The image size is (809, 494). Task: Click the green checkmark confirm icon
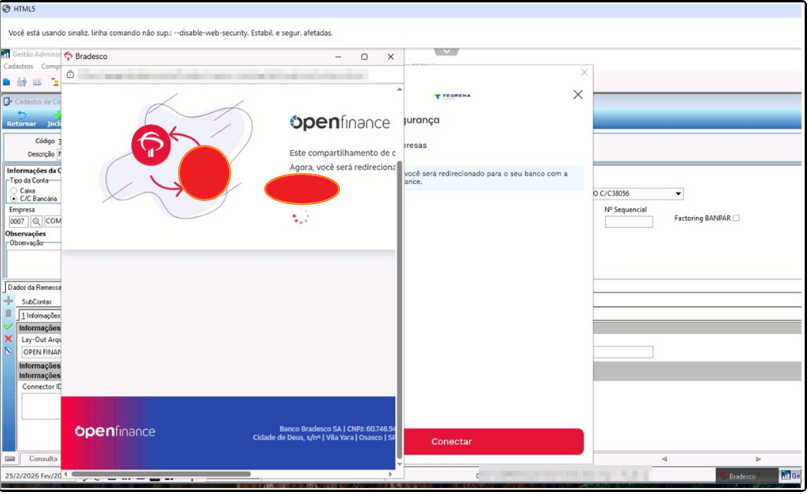point(8,326)
